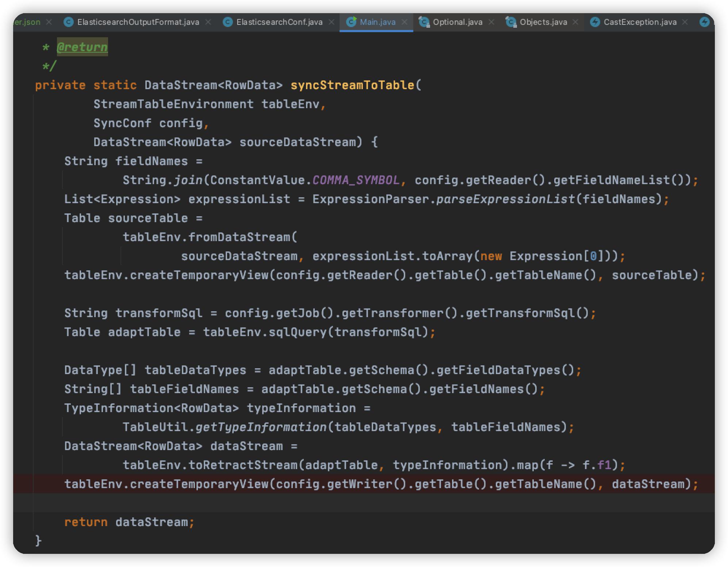
Task: Close the ElasticsearchOutputFormat.java tab
Action: tap(208, 22)
